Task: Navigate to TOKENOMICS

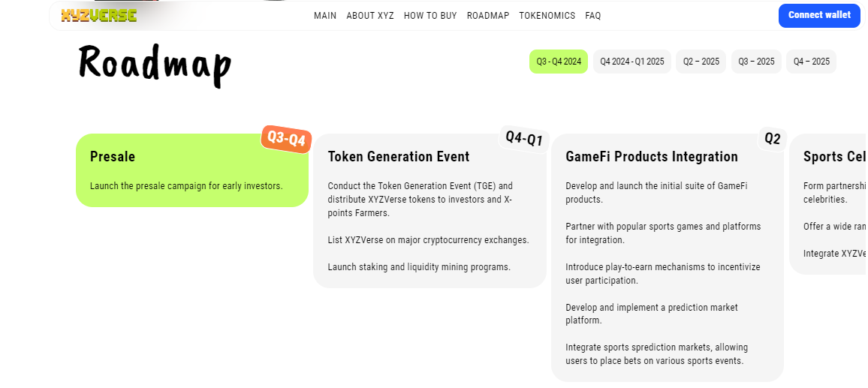Action: pos(547,16)
